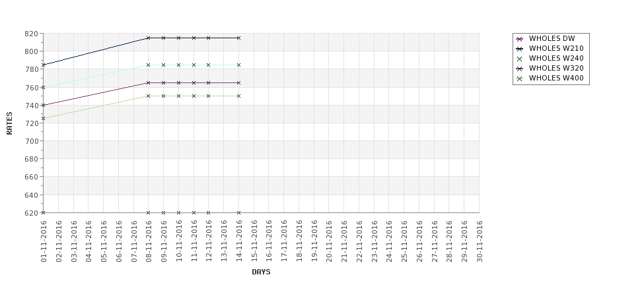Image resolution: width=644 pixels, height=283 pixels.
Task: Click DW data point at 11-11-2016
Action: (x=194, y=212)
